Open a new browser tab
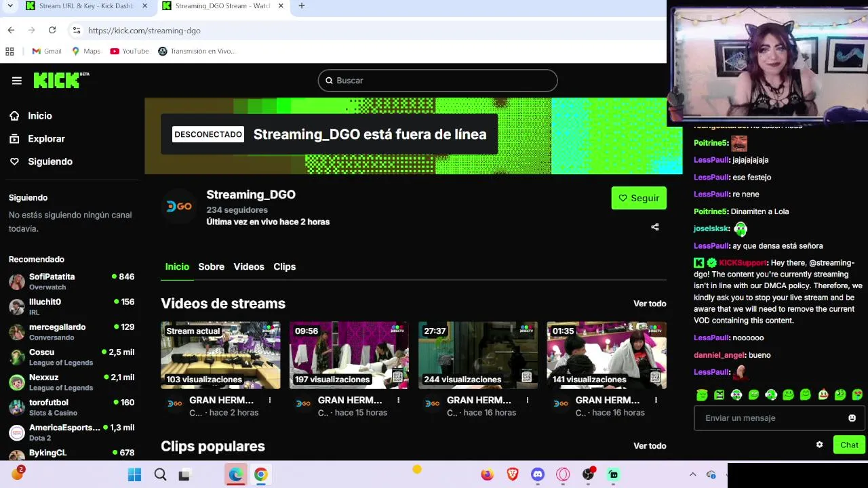This screenshot has height=488, width=868. pos(302,6)
